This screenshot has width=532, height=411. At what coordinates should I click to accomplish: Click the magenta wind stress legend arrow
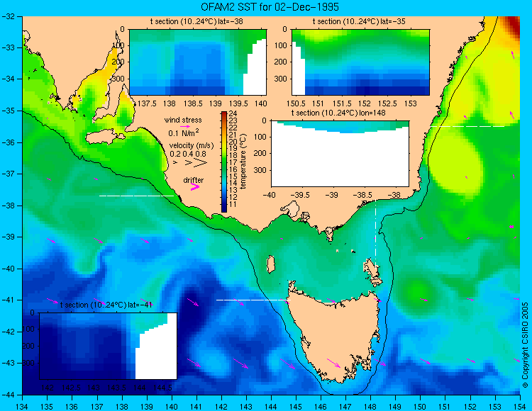(x=185, y=126)
